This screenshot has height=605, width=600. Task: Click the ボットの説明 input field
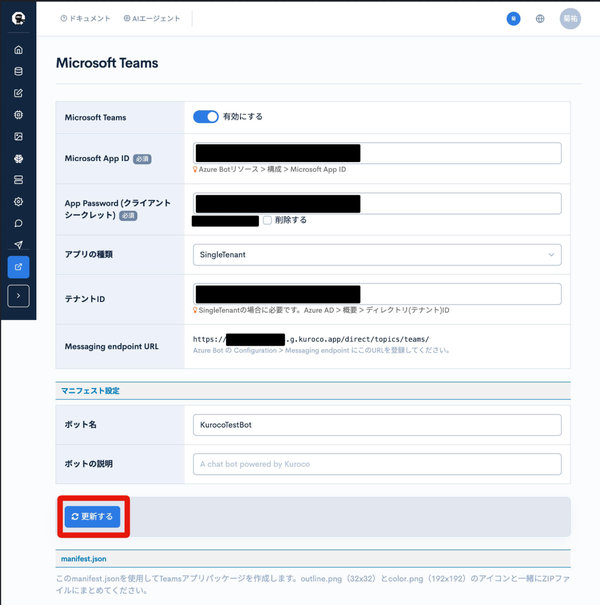377,464
